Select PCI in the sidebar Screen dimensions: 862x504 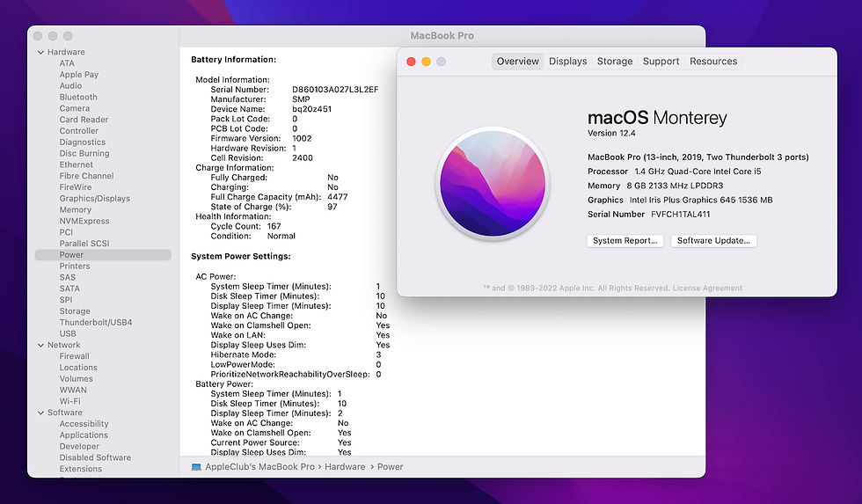[x=66, y=232]
